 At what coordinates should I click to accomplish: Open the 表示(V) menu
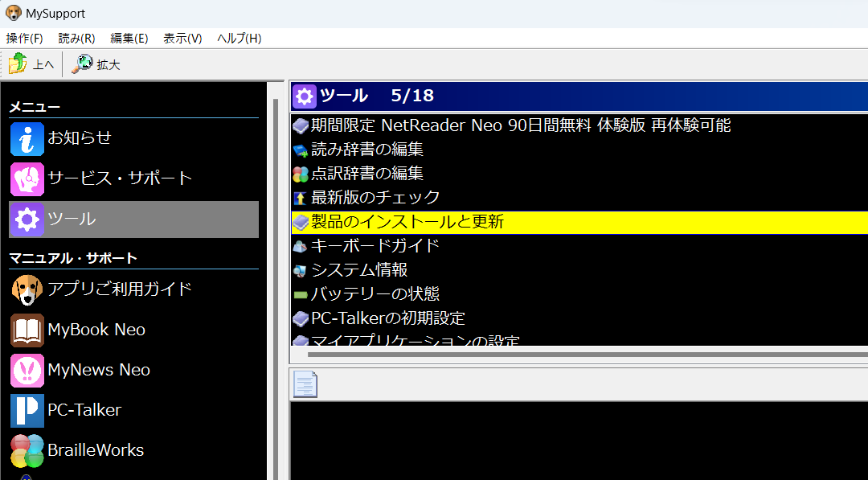click(x=182, y=39)
